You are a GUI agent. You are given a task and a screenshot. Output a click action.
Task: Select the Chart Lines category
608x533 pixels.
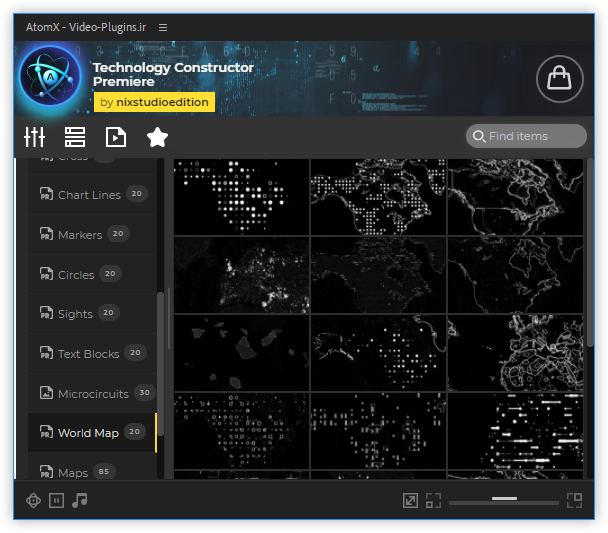click(x=92, y=195)
